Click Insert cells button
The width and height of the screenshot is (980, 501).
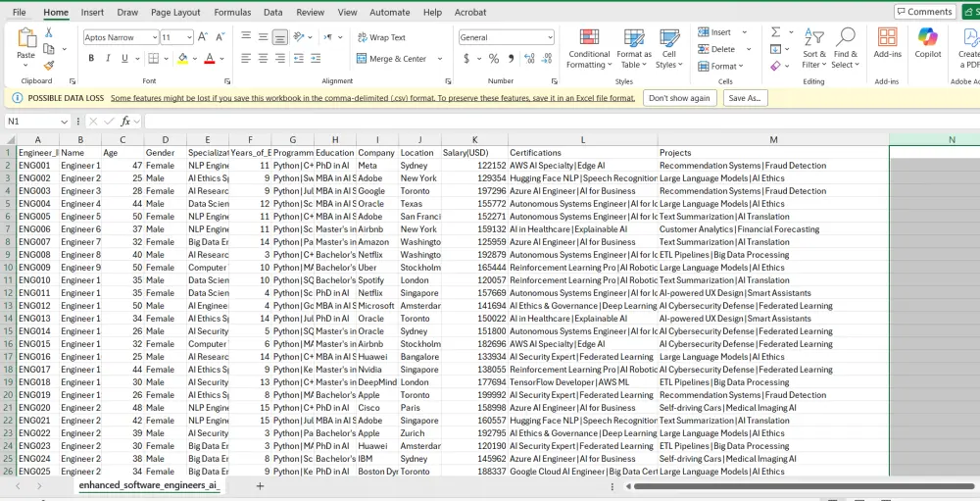[x=715, y=32]
